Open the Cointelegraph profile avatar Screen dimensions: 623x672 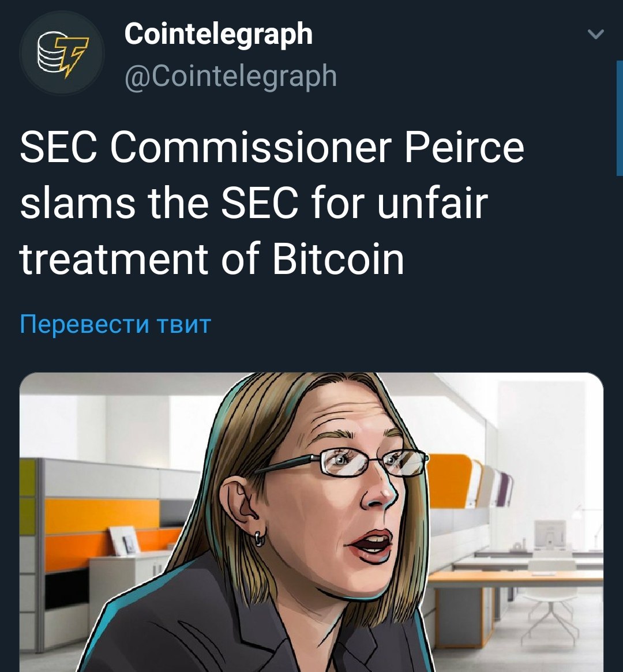(x=62, y=53)
